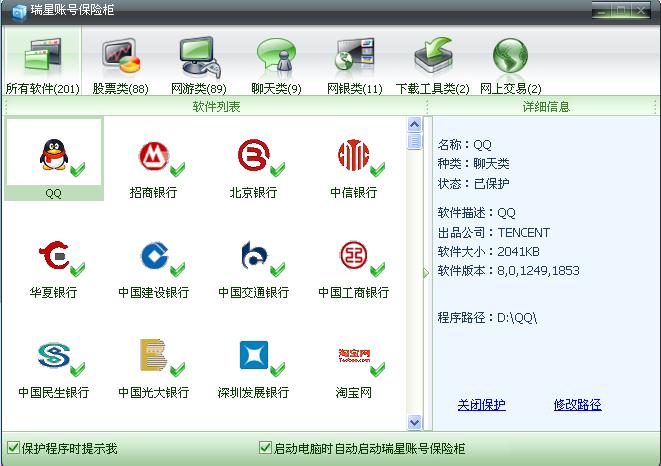The height and width of the screenshot is (466, 661).
Task: Close the 瑞星账号保险柜 window
Action: point(641,10)
